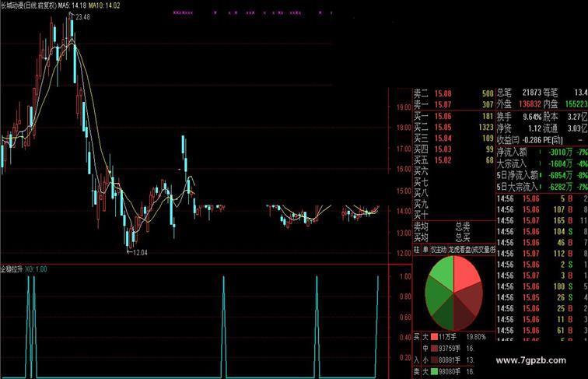Click the green swatch beside 98080手
Image resolution: width=588 pixels, height=379 pixels.
point(434,372)
